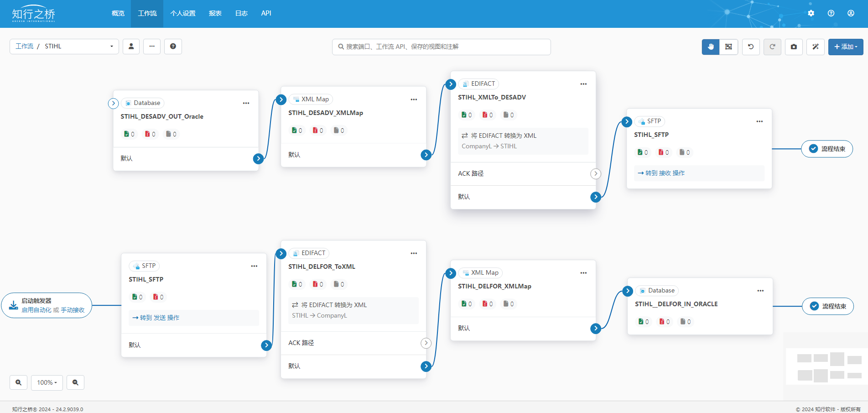Click ACK 路径 output arrow on STIHL_DELFOR_ToXML
Screen dimensions: 868x413
pos(426,343)
